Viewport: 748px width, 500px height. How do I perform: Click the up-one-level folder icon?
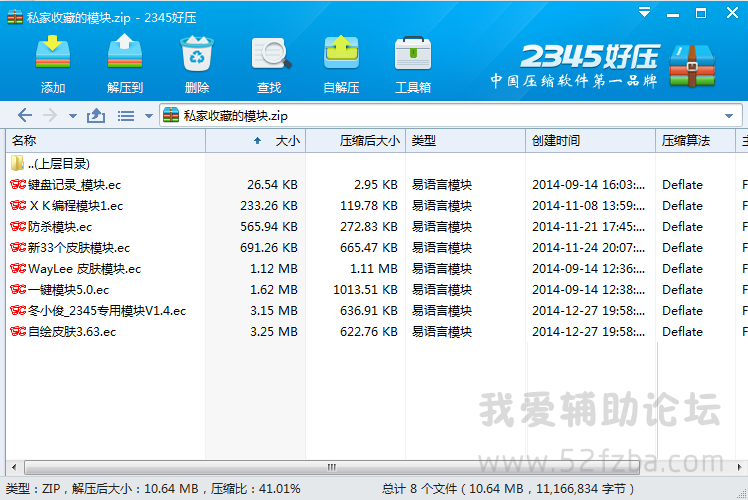pos(96,115)
